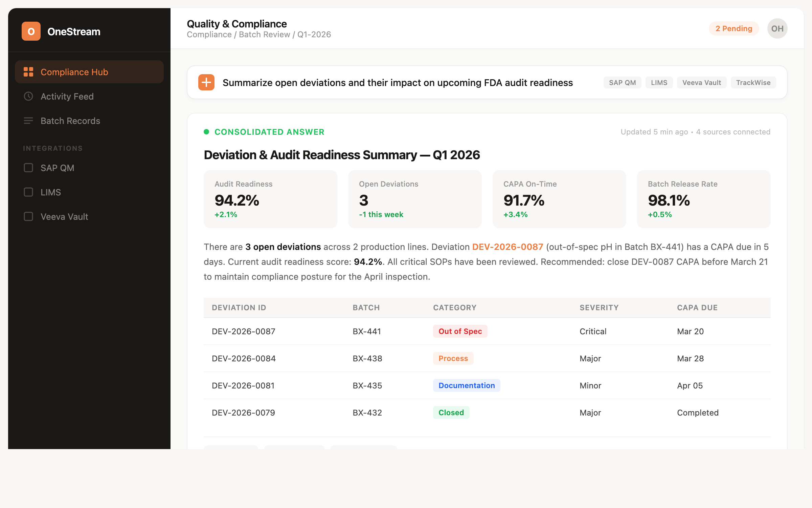The width and height of the screenshot is (812, 508).
Task: Select the TrackWise source chip
Action: tap(753, 83)
